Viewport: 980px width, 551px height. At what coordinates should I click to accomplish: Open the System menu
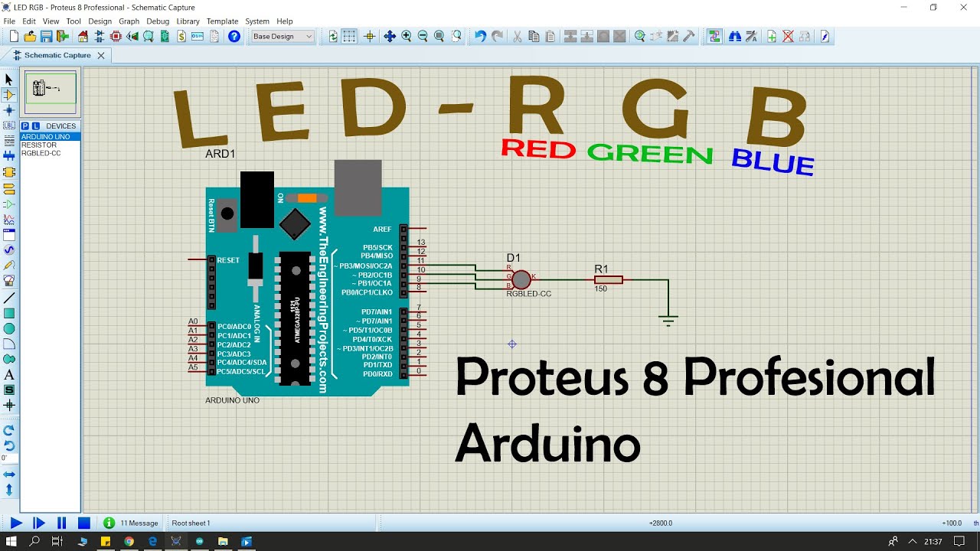(257, 21)
